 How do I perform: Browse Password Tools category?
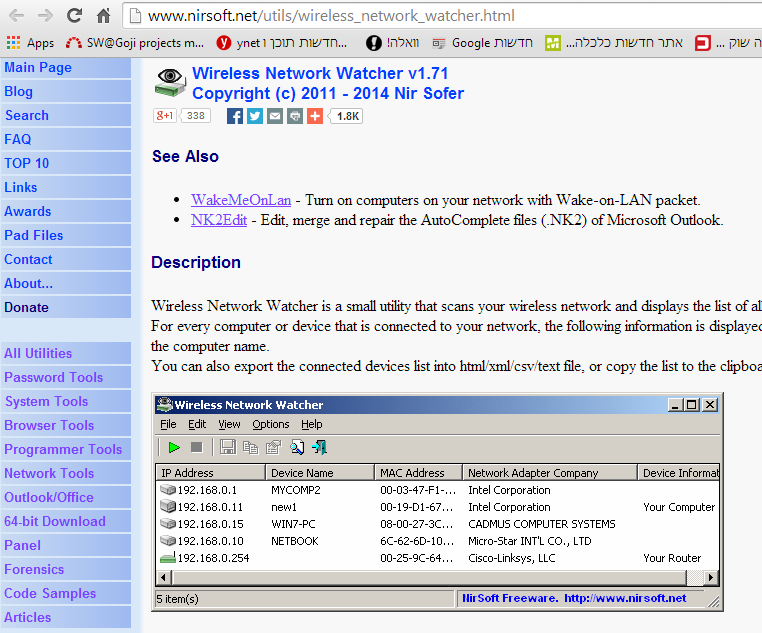pyautogui.click(x=66, y=377)
